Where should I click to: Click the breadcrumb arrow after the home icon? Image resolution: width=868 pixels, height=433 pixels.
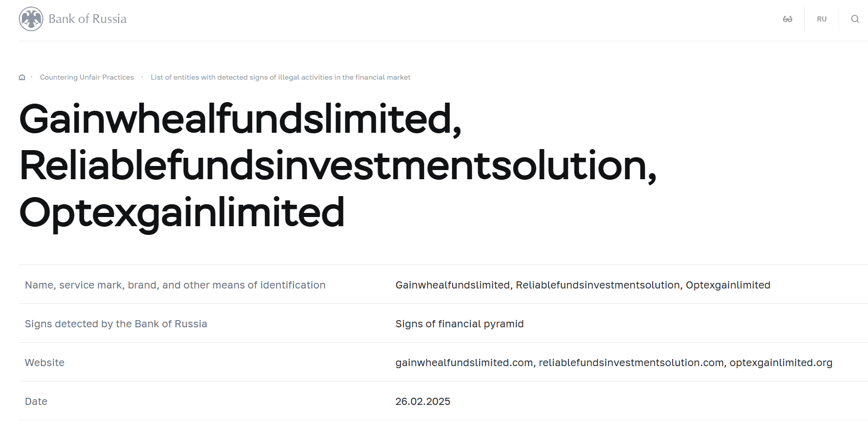pos(32,77)
